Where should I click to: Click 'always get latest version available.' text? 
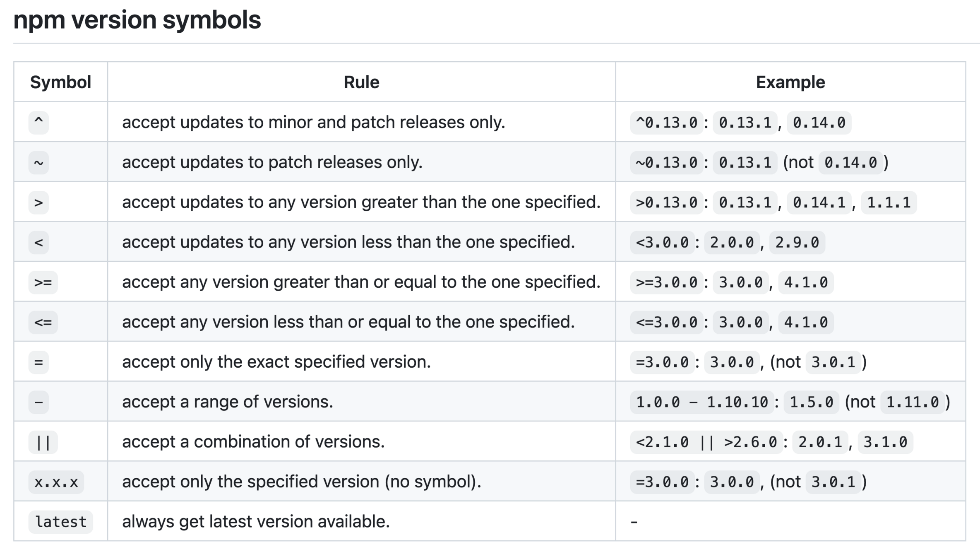[x=256, y=521]
